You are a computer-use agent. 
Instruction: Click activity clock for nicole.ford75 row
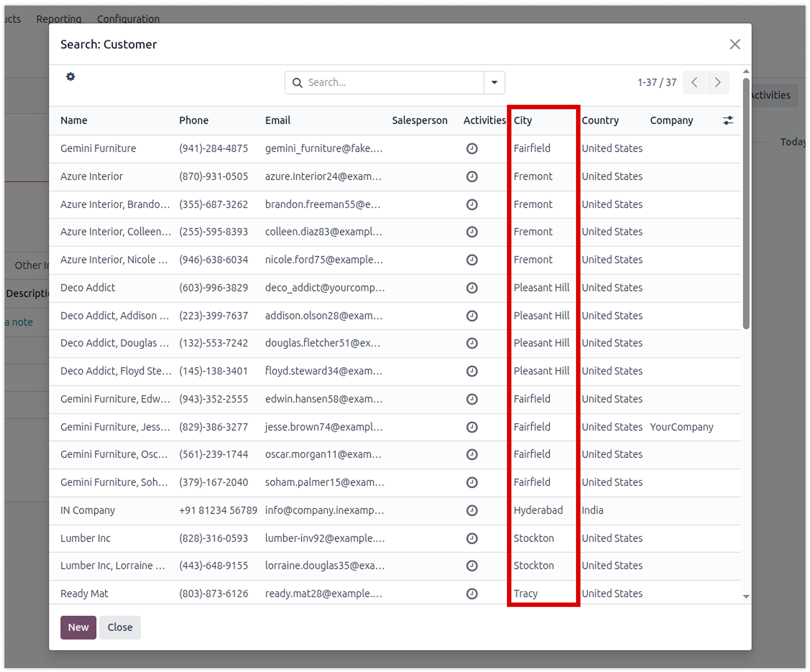472,260
